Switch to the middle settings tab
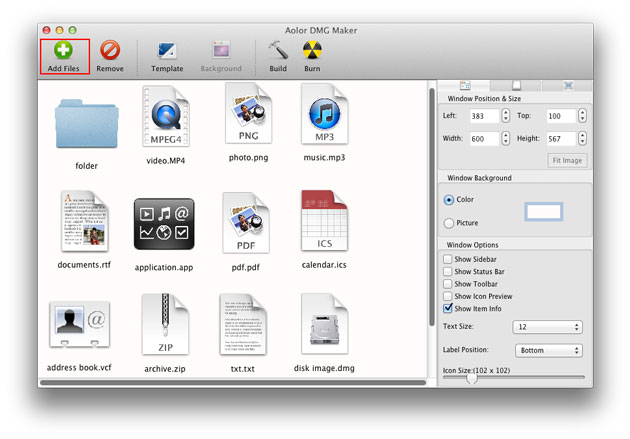Image resolution: width=630 pixels, height=439 pixels. (516, 86)
